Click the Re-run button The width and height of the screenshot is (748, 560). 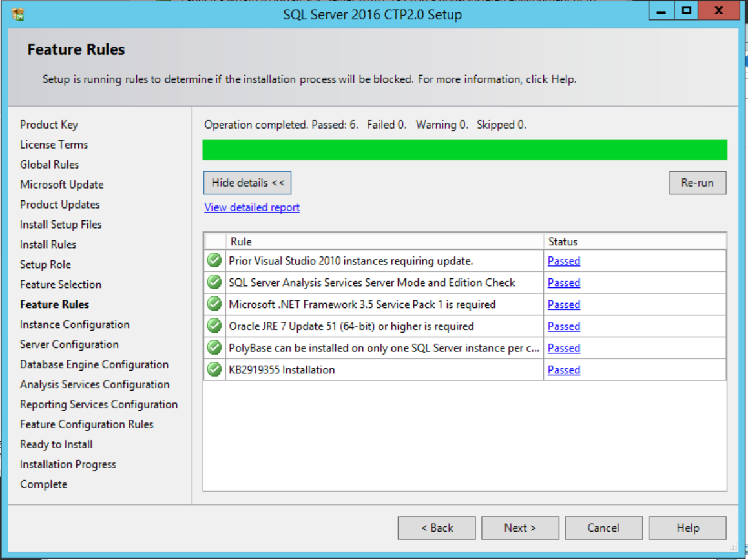pyautogui.click(x=698, y=183)
